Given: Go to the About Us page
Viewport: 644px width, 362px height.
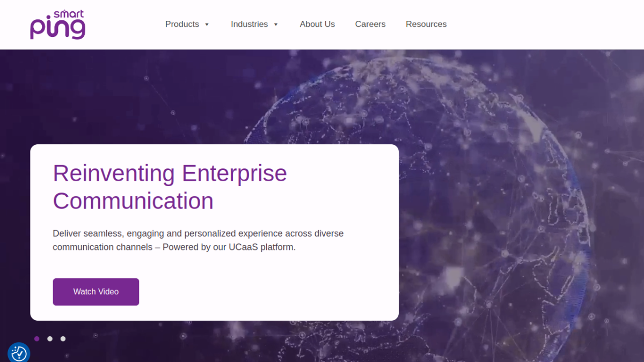Looking at the screenshot, I should pyautogui.click(x=317, y=24).
